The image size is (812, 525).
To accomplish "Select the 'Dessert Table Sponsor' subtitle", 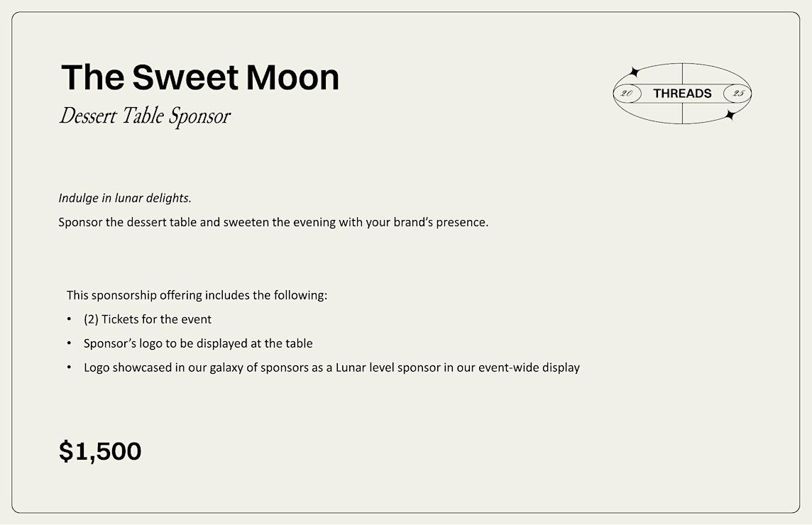I will tap(145, 116).
